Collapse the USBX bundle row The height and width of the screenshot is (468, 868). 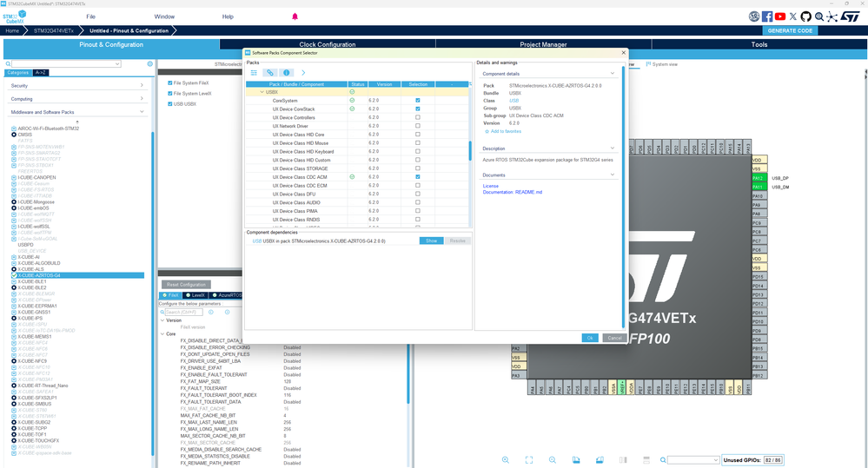click(262, 92)
